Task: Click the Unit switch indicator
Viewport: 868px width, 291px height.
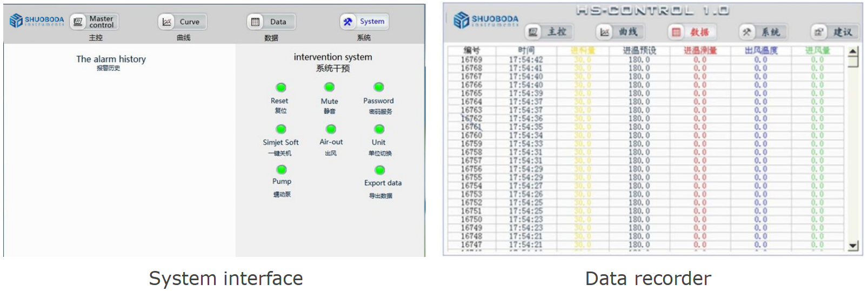Action: coord(379,129)
